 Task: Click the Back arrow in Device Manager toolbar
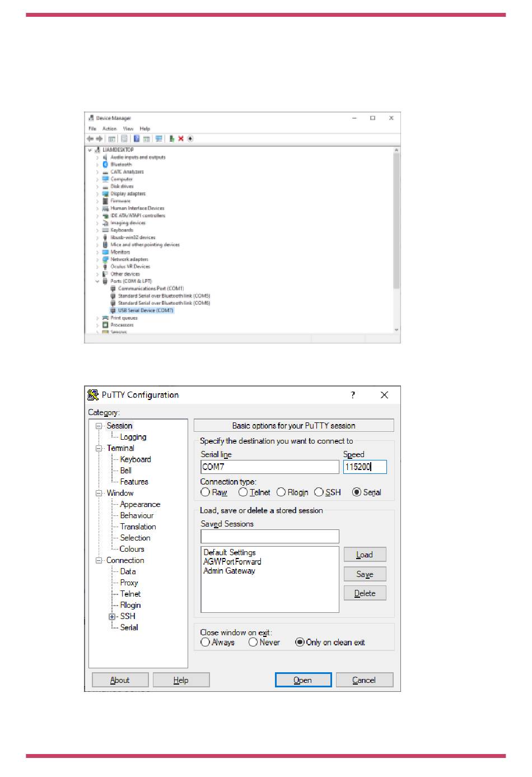coord(90,138)
